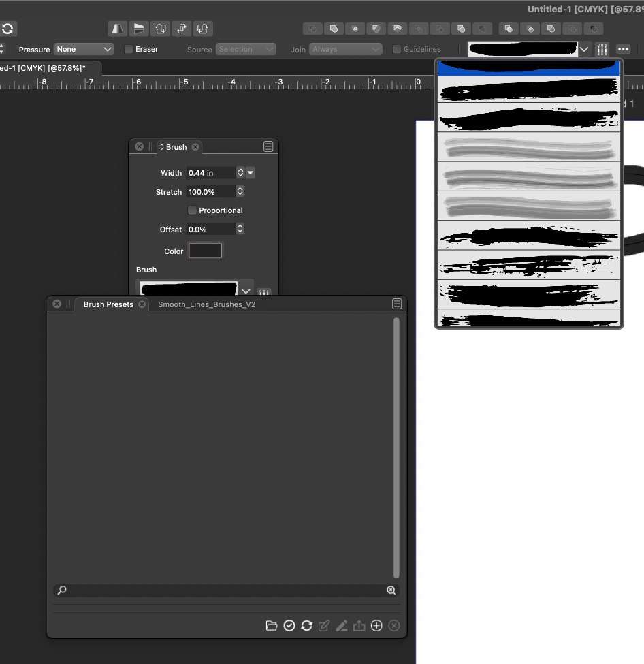Click the brush settings sliders icon in toolbar

pos(602,49)
